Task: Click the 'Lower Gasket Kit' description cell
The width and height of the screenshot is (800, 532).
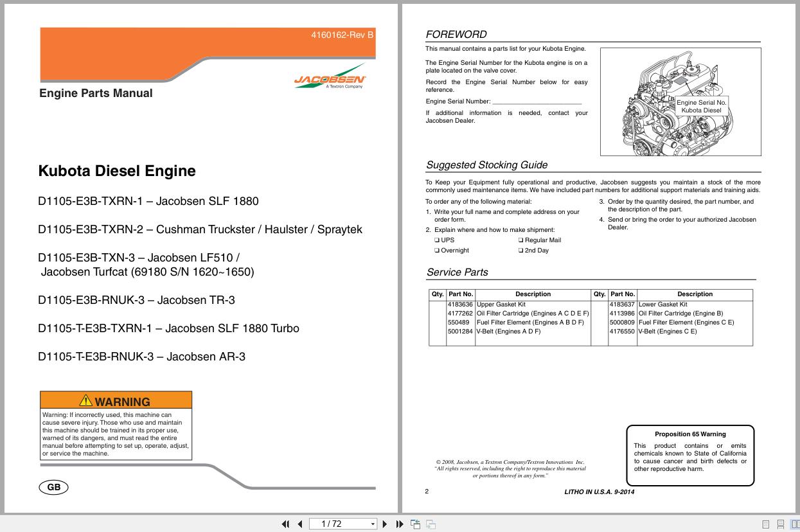Action: click(x=663, y=305)
